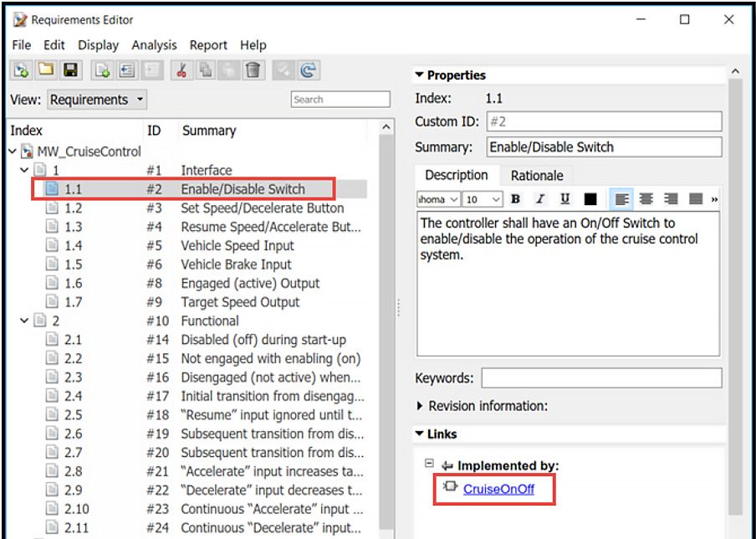This screenshot has height=539, width=756.
Task: Open the Analysis menu
Action: [x=154, y=45]
